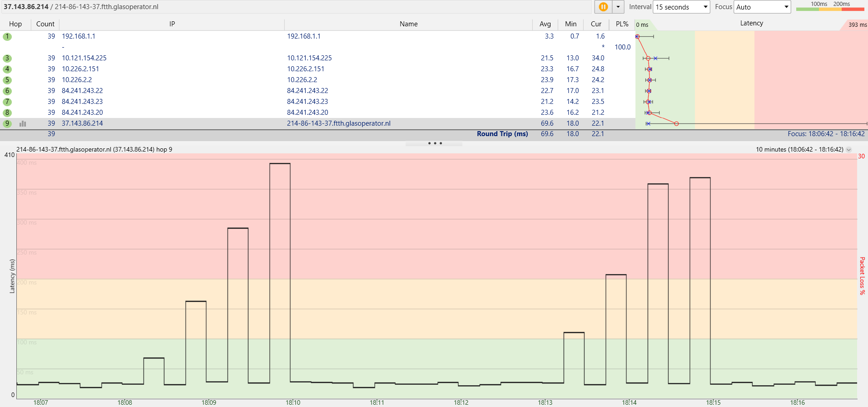The height and width of the screenshot is (407, 868).
Task: Click the 18:07 marker on the time axis
Action: [40, 402]
